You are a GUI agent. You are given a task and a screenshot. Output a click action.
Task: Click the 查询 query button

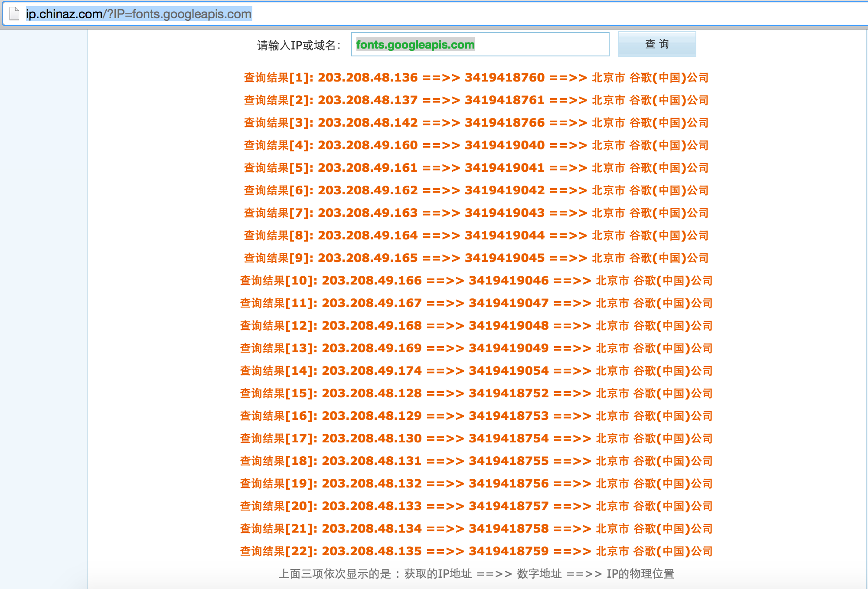(x=657, y=44)
